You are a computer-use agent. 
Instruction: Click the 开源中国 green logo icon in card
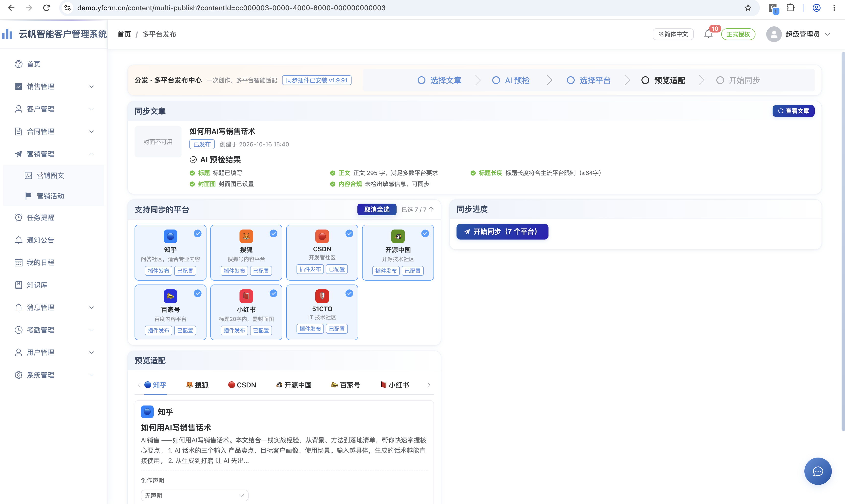click(x=398, y=236)
